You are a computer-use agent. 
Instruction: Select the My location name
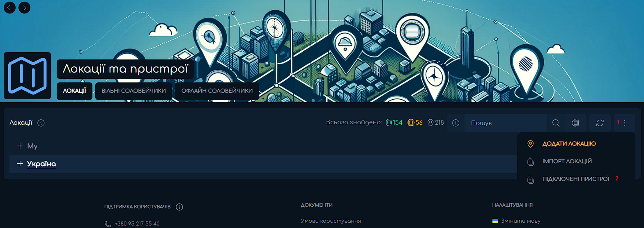pyautogui.click(x=32, y=146)
